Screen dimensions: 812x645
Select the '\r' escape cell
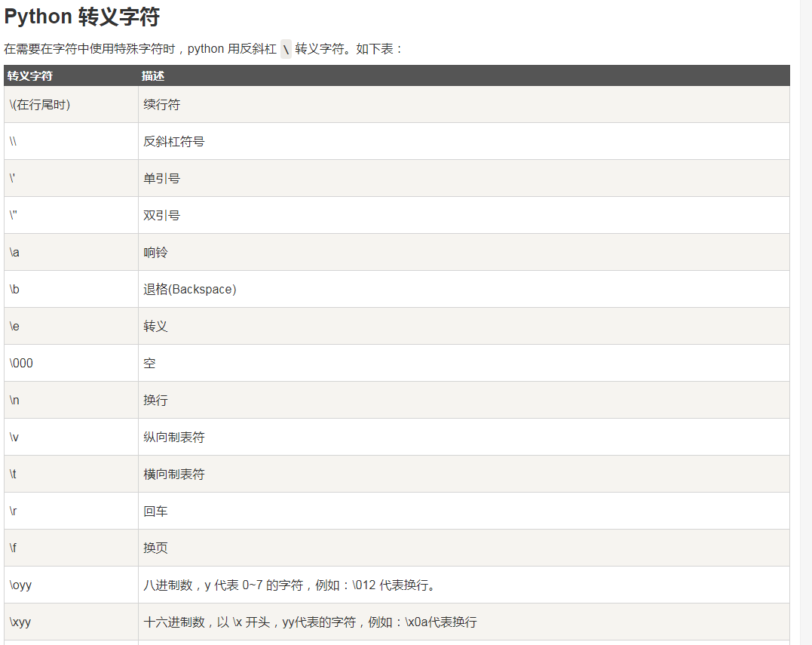point(71,511)
